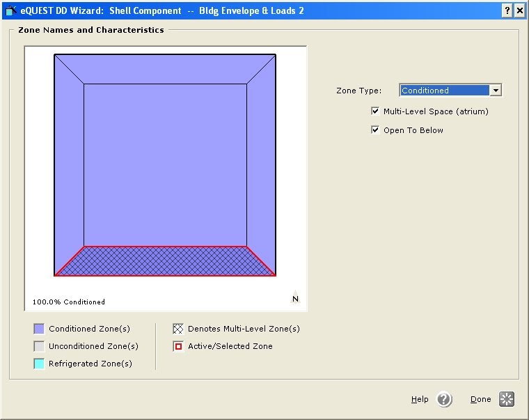Click 'Unconditioned Zone(s)' legend text
The image size is (529, 420).
[x=93, y=346]
